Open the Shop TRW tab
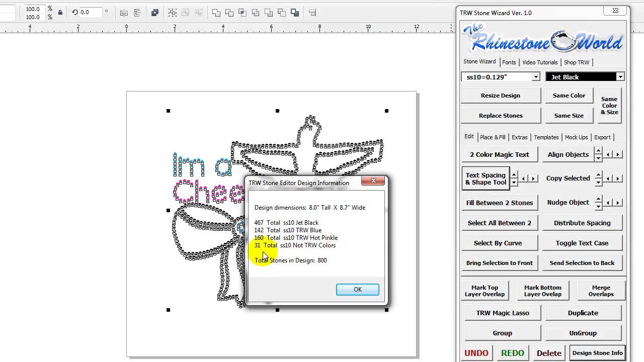644x362 pixels. 577,62
